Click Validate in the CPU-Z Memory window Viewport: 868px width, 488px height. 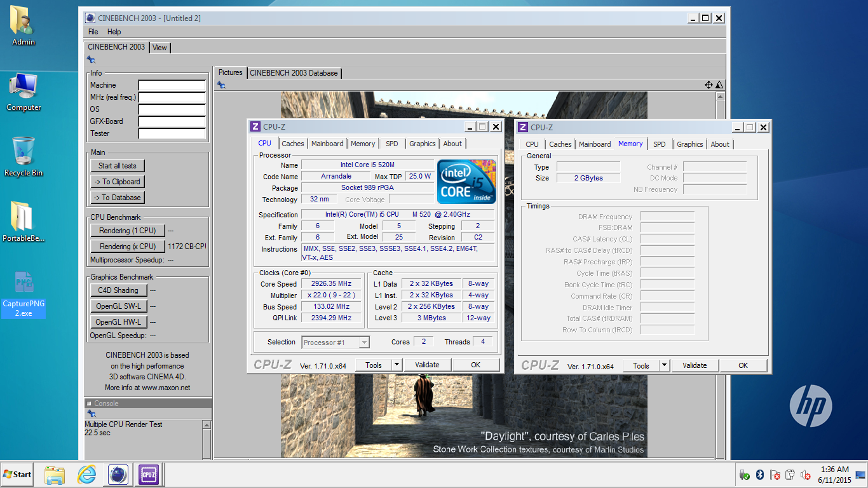pyautogui.click(x=695, y=365)
